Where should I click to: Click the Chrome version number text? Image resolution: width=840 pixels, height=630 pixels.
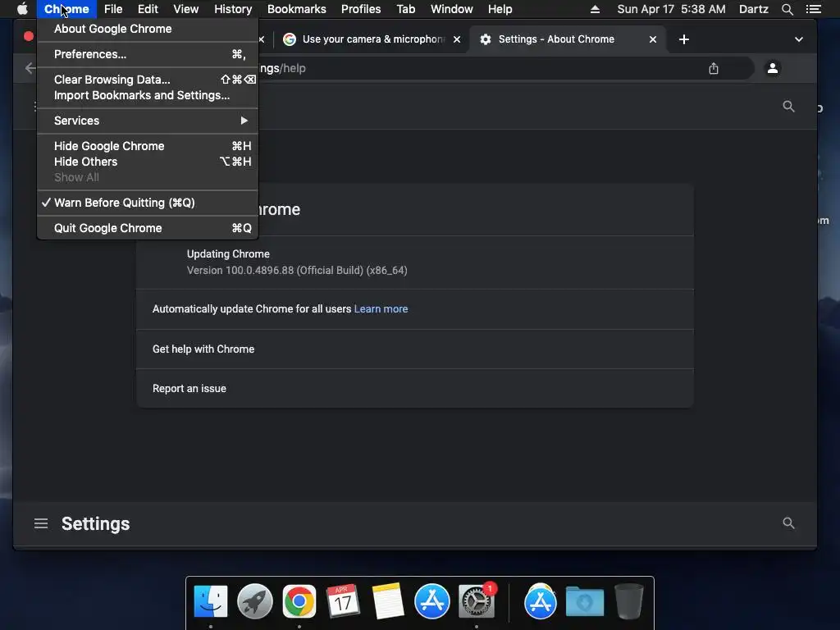click(297, 271)
